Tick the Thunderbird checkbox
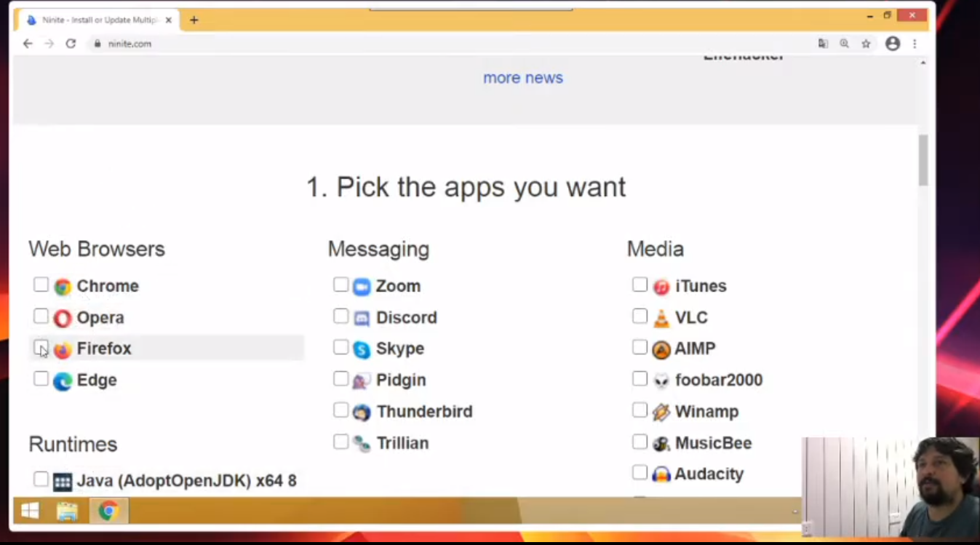Image resolution: width=980 pixels, height=545 pixels. pos(340,410)
